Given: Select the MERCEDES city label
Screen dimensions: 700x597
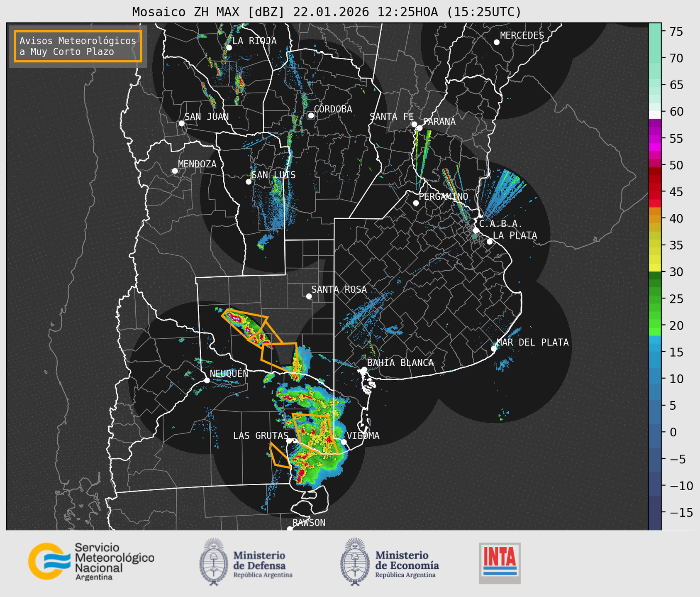Looking at the screenshot, I should coord(522,36).
